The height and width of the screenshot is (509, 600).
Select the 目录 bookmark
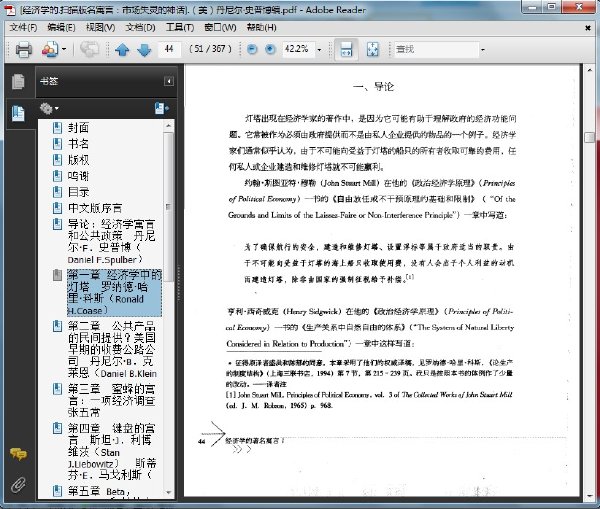78,192
